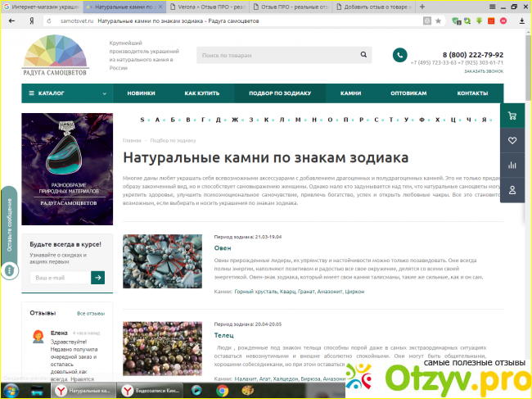Click the Все отзывы link
Image resolution: width=532 pixels, height=399 pixels.
91,313
